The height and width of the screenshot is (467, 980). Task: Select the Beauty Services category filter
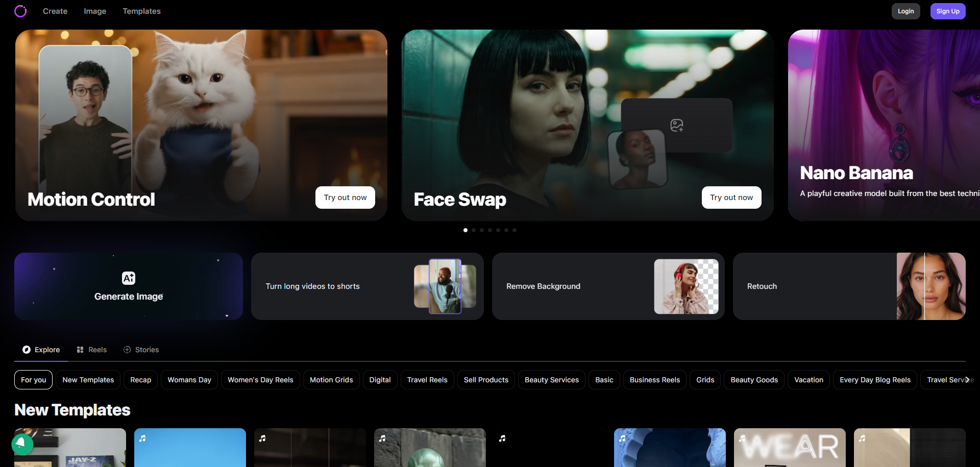[x=551, y=380]
